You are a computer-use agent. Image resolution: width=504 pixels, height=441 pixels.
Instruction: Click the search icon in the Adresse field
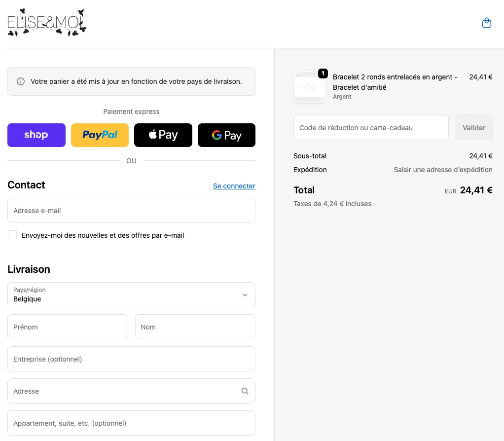(245, 391)
